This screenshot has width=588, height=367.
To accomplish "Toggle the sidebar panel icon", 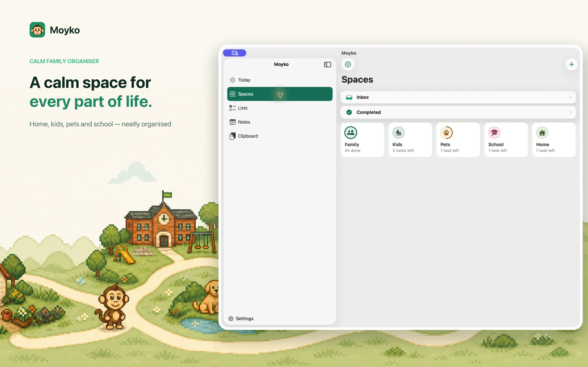I will [327, 65].
